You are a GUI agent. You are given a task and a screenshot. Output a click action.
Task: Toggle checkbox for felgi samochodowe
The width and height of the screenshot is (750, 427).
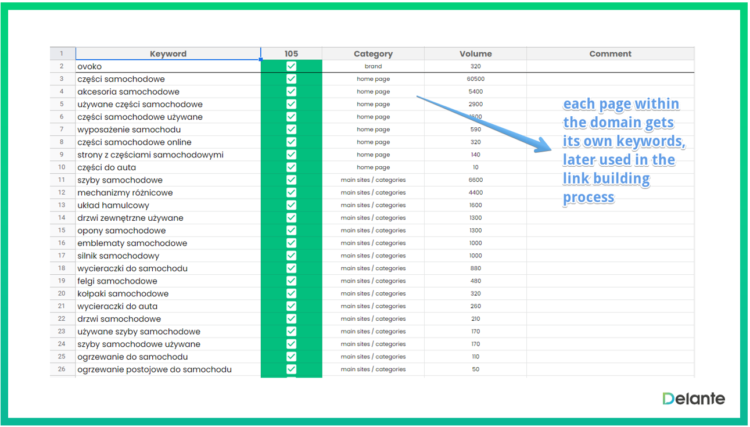pyautogui.click(x=291, y=281)
